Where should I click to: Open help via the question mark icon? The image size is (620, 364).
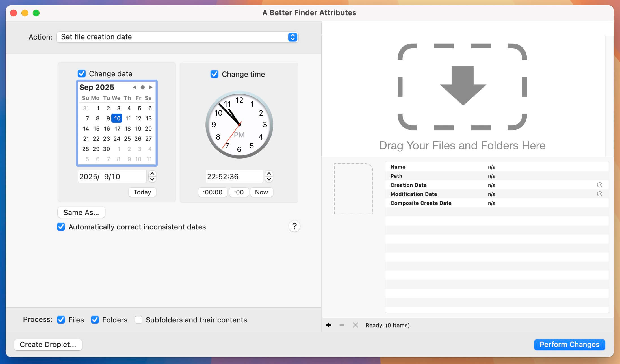pos(294,226)
